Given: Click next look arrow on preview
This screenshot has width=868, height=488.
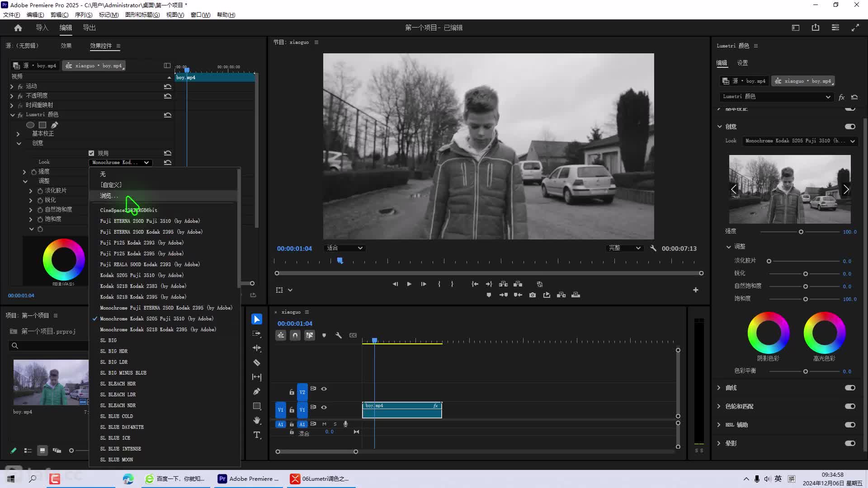Looking at the screenshot, I should (x=846, y=189).
